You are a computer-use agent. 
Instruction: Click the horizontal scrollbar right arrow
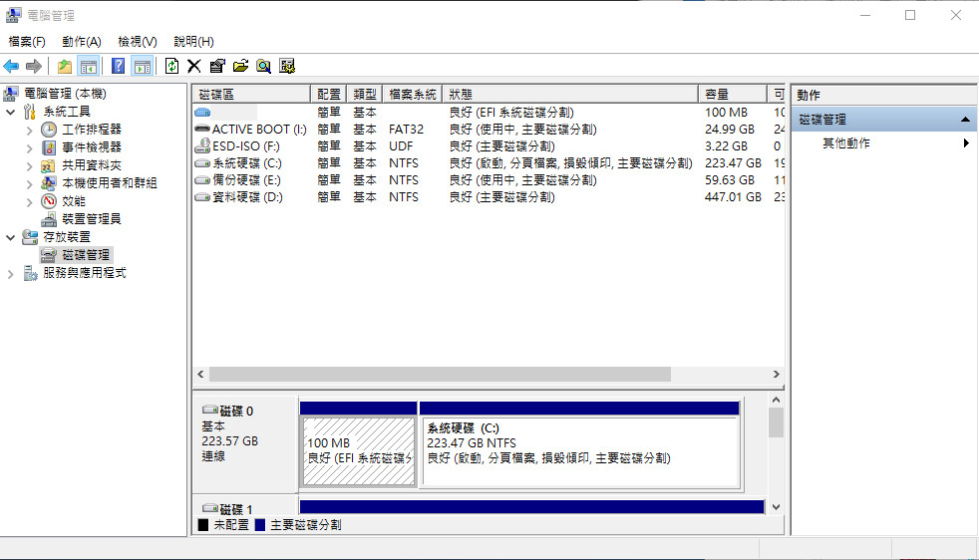776,374
